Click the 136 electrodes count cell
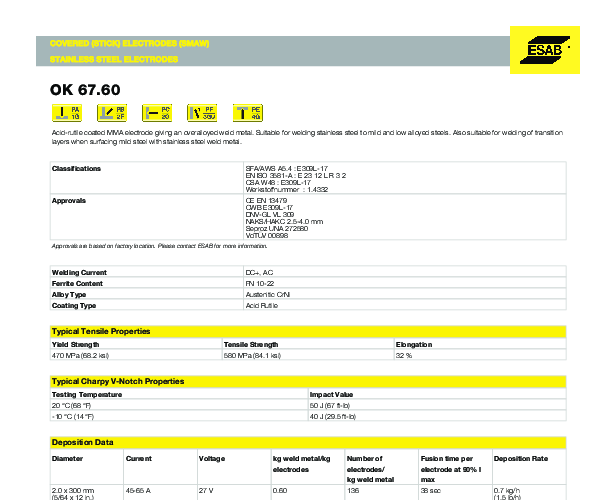This screenshot has width=615, height=500. pos(353,491)
